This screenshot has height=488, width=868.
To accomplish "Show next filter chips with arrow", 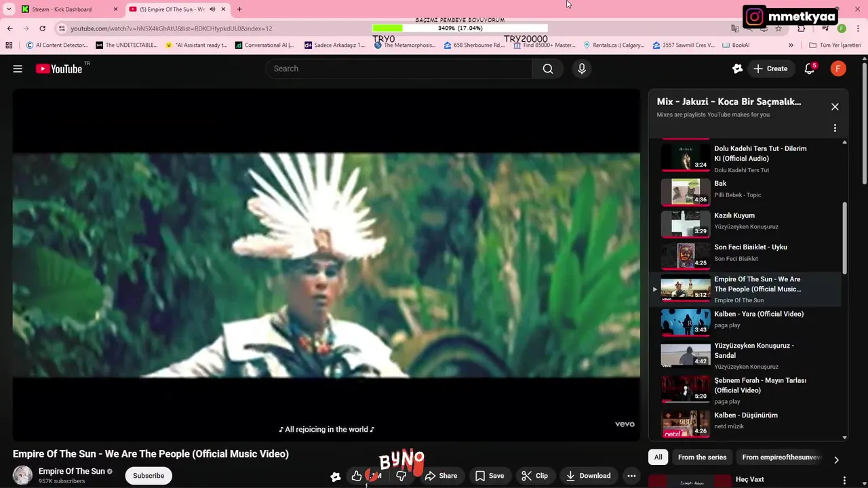I will point(836,460).
